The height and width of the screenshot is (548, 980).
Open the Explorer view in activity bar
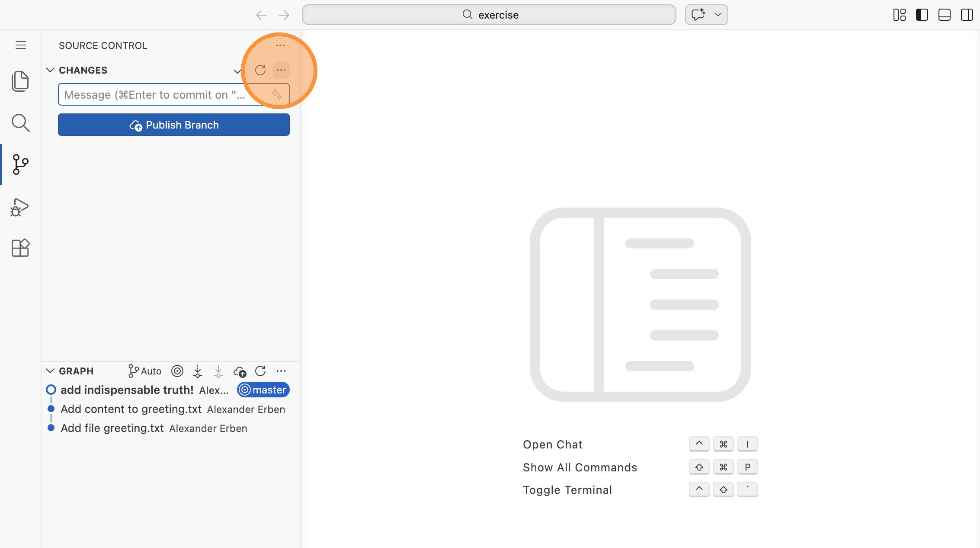(20, 81)
